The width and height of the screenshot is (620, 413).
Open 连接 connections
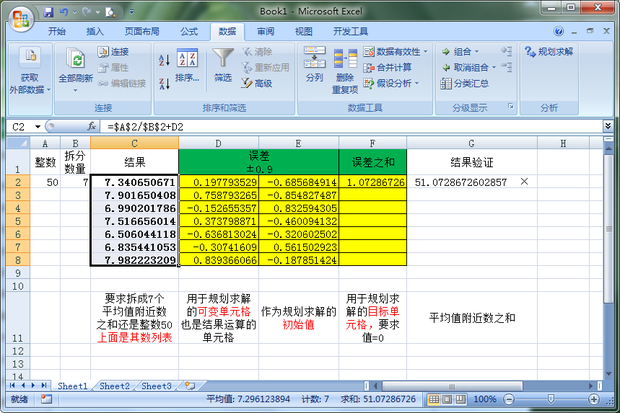[113, 52]
